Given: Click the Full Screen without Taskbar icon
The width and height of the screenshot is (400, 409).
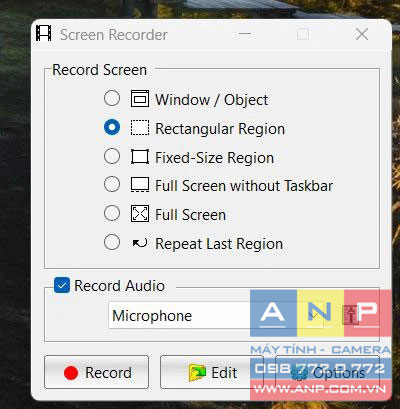Looking at the screenshot, I should pyautogui.click(x=140, y=185).
